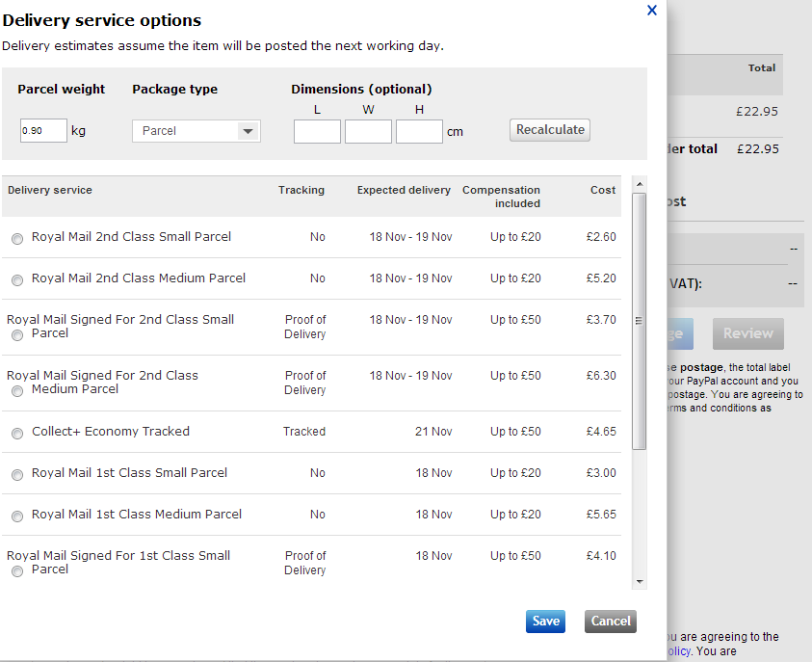Select Royal Mail 2nd Class Small Parcel
This screenshot has height=662, width=812.
[x=17, y=239]
